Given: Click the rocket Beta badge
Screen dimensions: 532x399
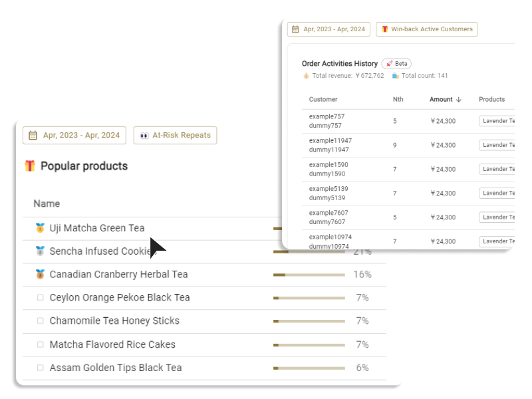Looking at the screenshot, I should 396,64.
